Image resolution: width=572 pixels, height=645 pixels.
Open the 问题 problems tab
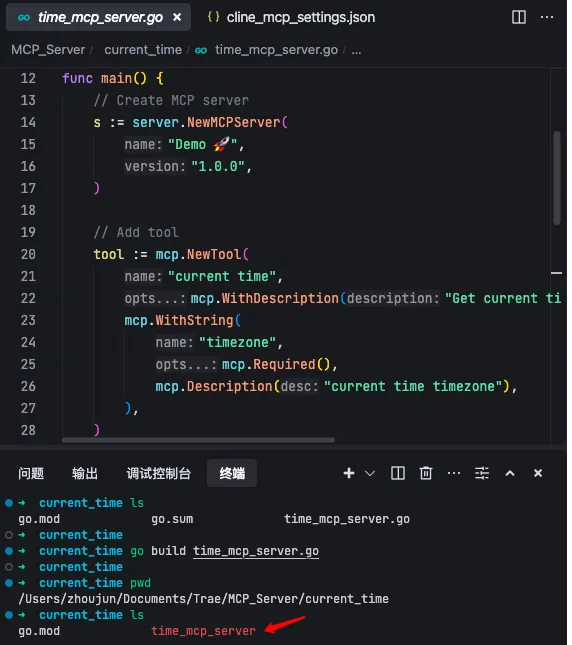pos(31,473)
